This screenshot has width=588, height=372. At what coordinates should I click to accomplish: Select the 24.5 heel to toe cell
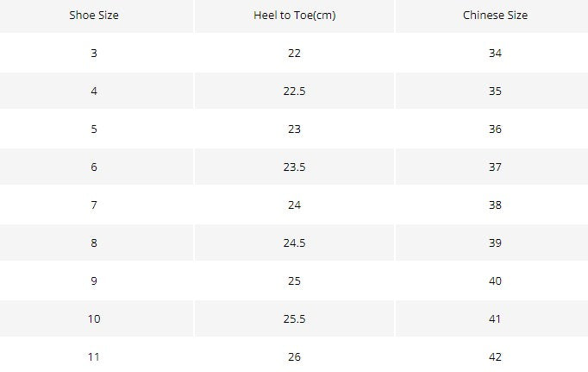pyautogui.click(x=294, y=243)
